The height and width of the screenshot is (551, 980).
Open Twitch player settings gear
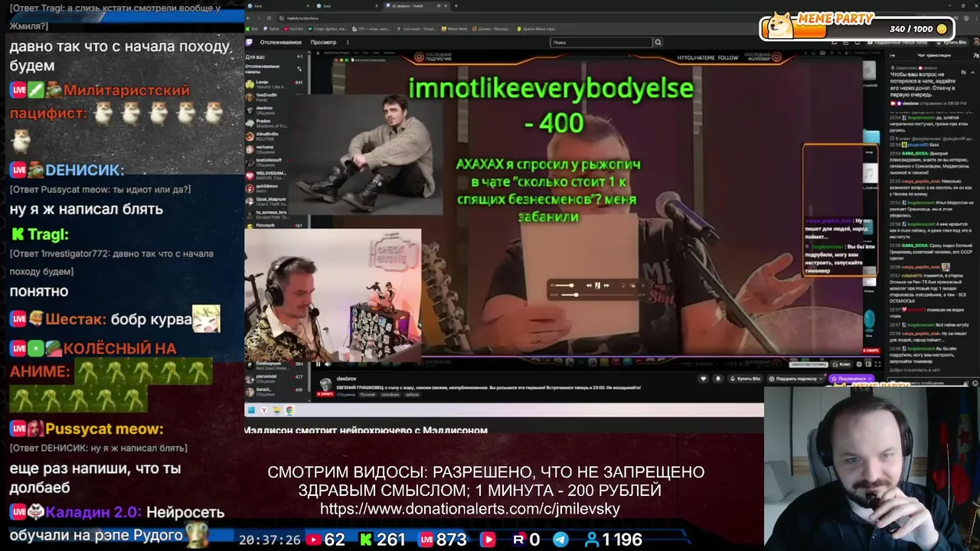pyautogui.click(x=858, y=364)
